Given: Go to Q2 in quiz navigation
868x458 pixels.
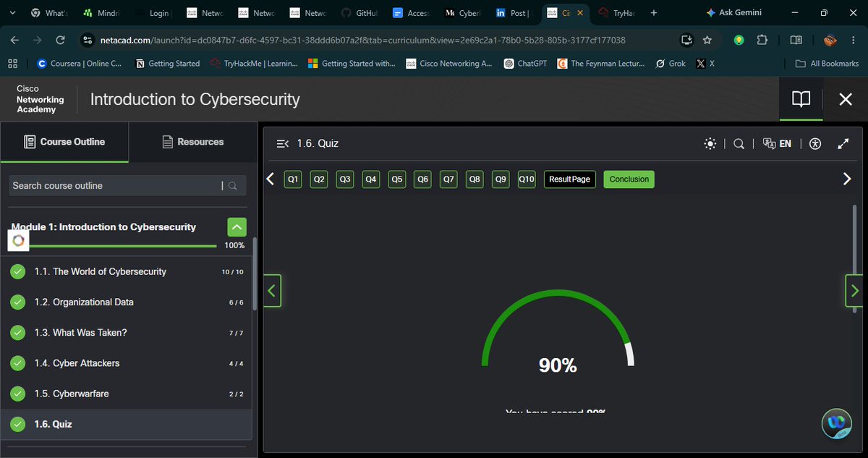Looking at the screenshot, I should tap(319, 179).
